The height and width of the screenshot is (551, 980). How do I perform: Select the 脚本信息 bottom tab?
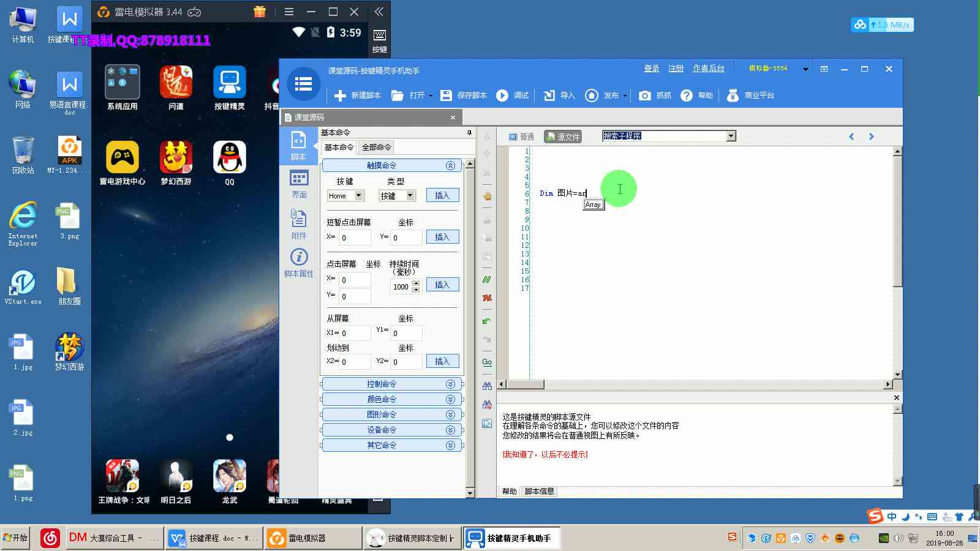coord(540,491)
